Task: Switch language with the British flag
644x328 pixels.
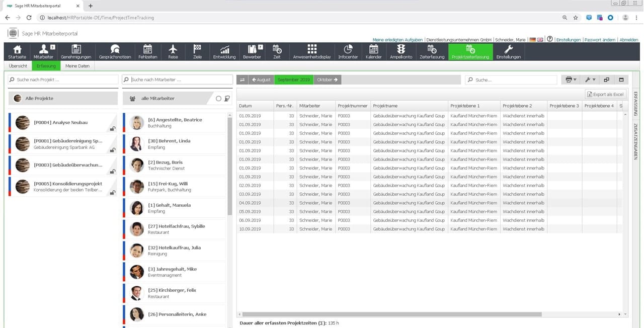Action: pos(540,40)
